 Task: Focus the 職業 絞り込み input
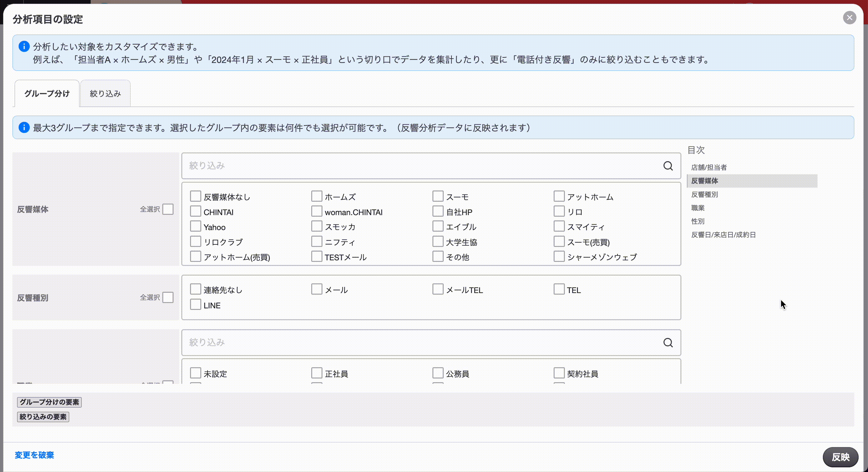coord(431,343)
